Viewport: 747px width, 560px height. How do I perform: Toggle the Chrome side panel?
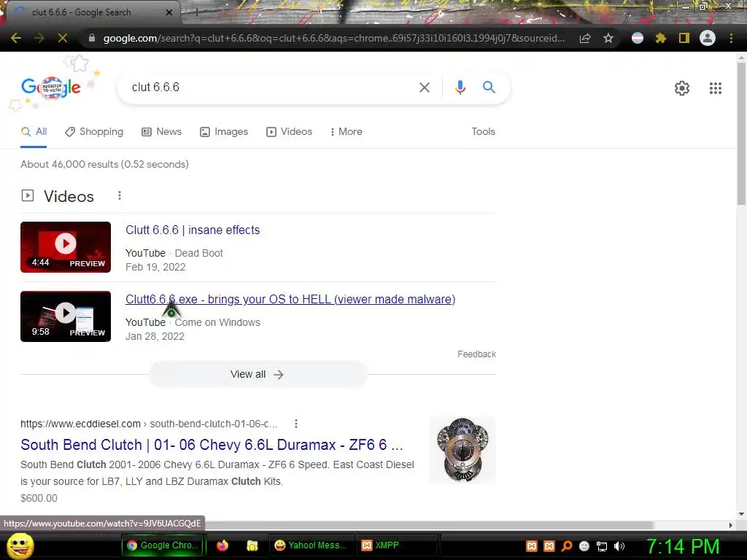(x=684, y=38)
